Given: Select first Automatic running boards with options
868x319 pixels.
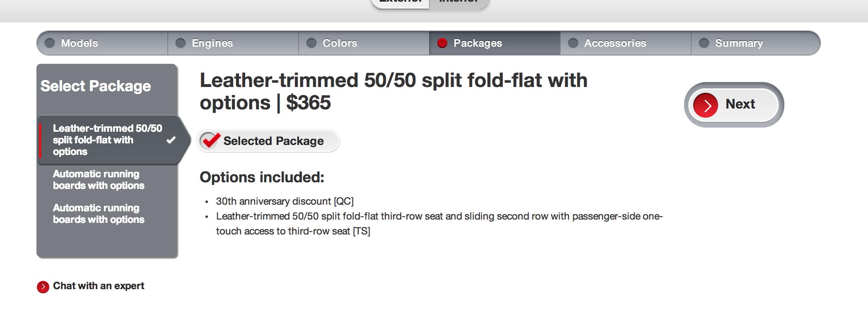Looking at the screenshot, I should click(x=99, y=180).
